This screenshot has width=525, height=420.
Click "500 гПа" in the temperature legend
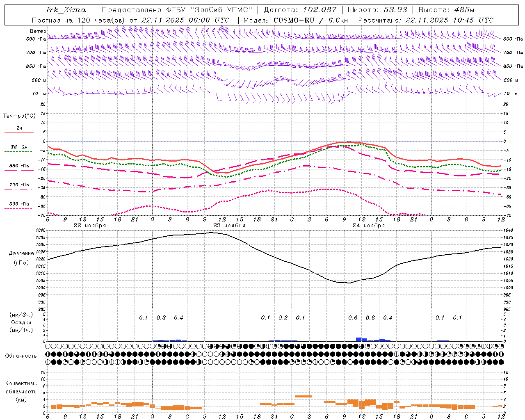click(19, 204)
